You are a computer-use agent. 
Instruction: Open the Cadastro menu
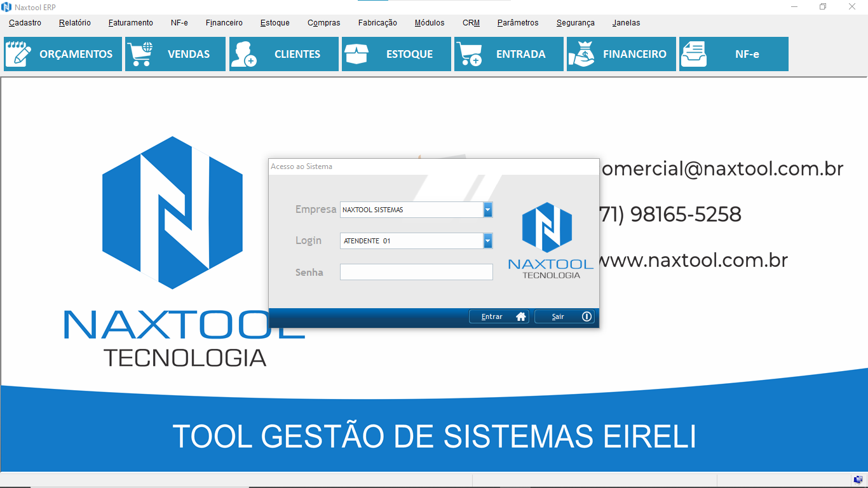point(25,23)
